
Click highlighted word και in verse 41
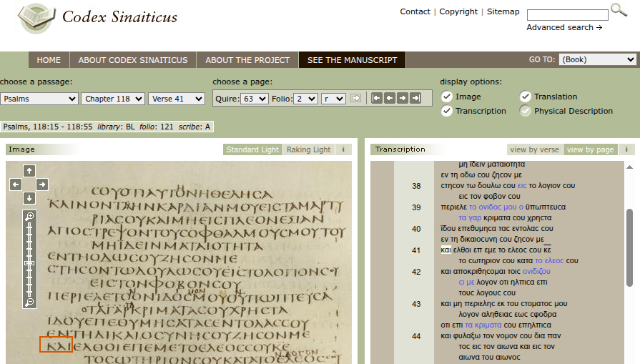click(445, 250)
